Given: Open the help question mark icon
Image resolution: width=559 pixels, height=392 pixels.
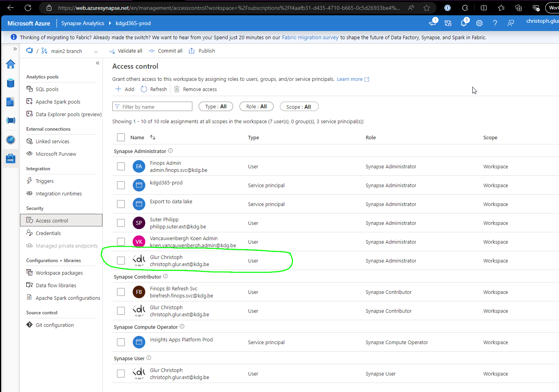Looking at the screenshot, I should tap(495, 23).
